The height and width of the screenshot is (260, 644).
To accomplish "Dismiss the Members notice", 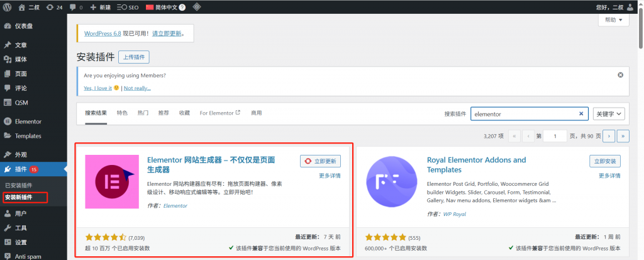I will (x=621, y=75).
